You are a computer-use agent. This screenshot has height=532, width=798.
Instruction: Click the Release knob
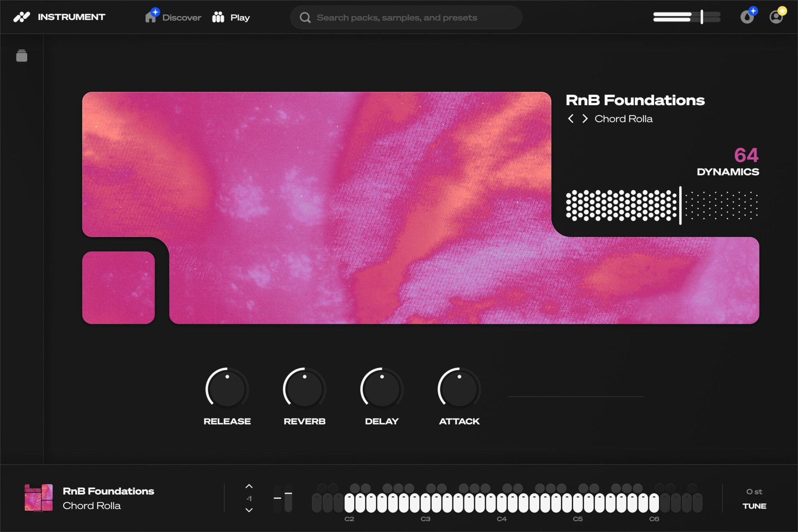click(227, 389)
